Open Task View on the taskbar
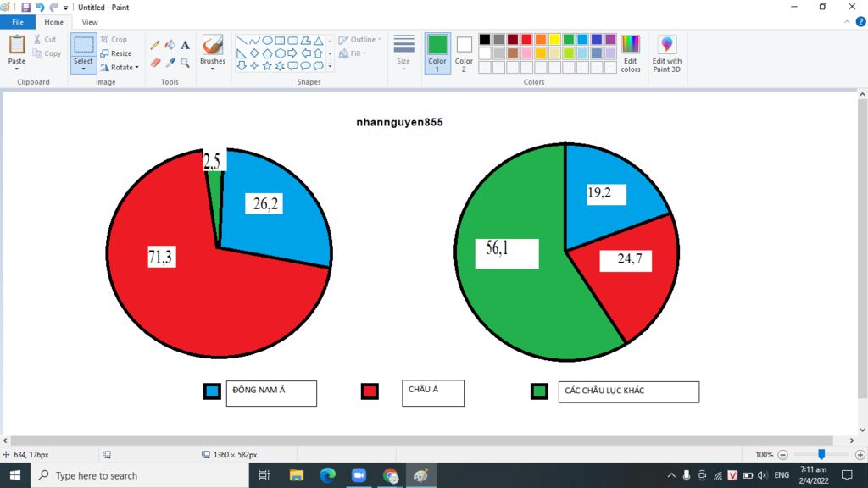This screenshot has height=488, width=868. pyautogui.click(x=264, y=475)
